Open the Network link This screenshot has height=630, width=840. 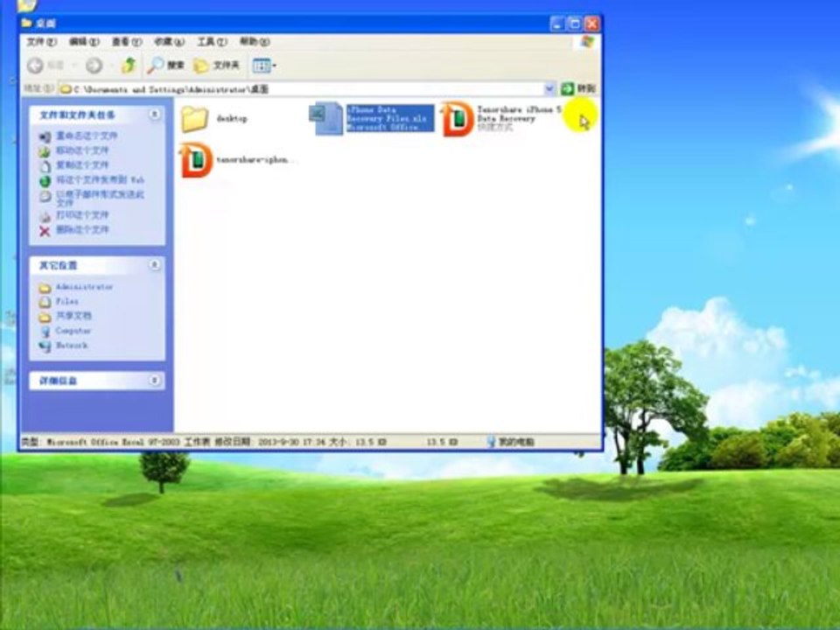click(63, 346)
